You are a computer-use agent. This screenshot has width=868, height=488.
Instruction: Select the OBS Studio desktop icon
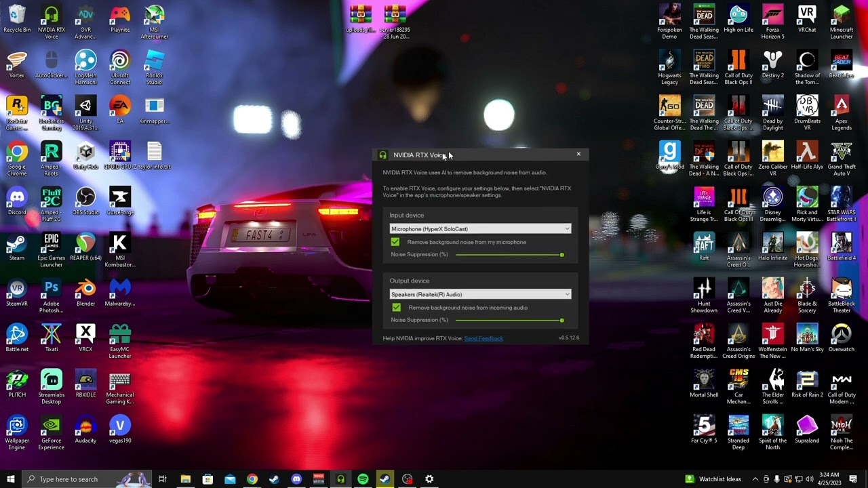point(85,201)
